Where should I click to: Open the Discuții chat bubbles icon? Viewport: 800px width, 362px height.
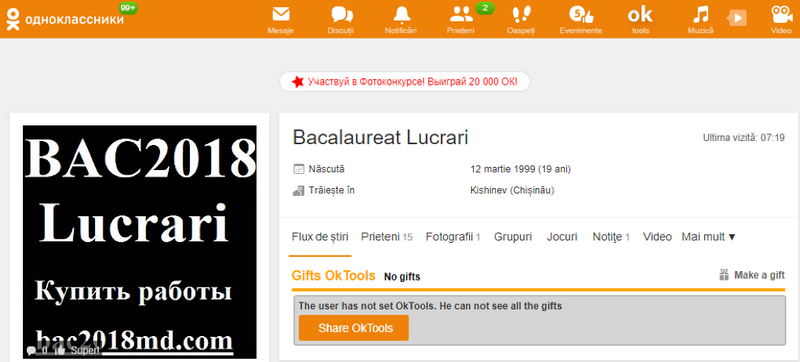[341, 14]
